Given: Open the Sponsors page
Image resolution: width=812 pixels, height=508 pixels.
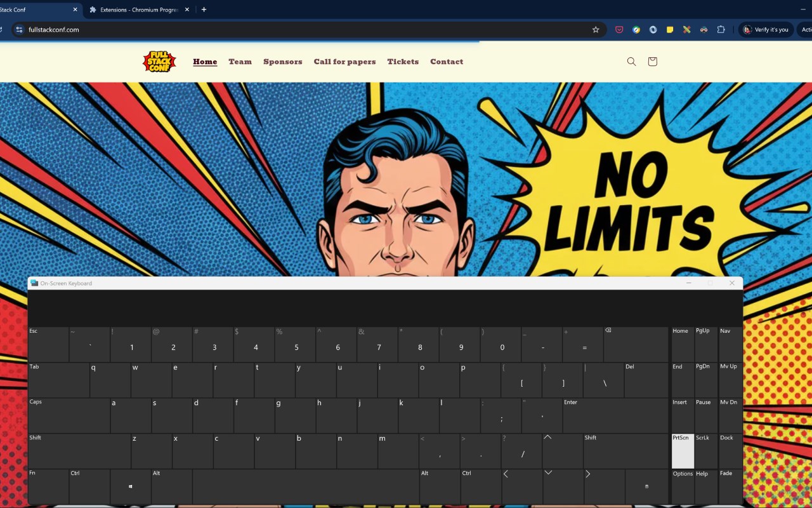Looking at the screenshot, I should click(283, 62).
